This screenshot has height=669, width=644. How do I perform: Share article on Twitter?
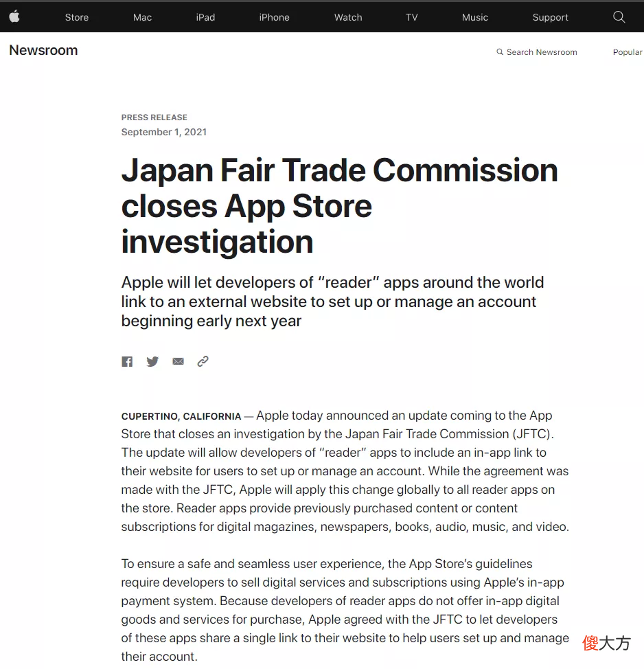pyautogui.click(x=152, y=362)
